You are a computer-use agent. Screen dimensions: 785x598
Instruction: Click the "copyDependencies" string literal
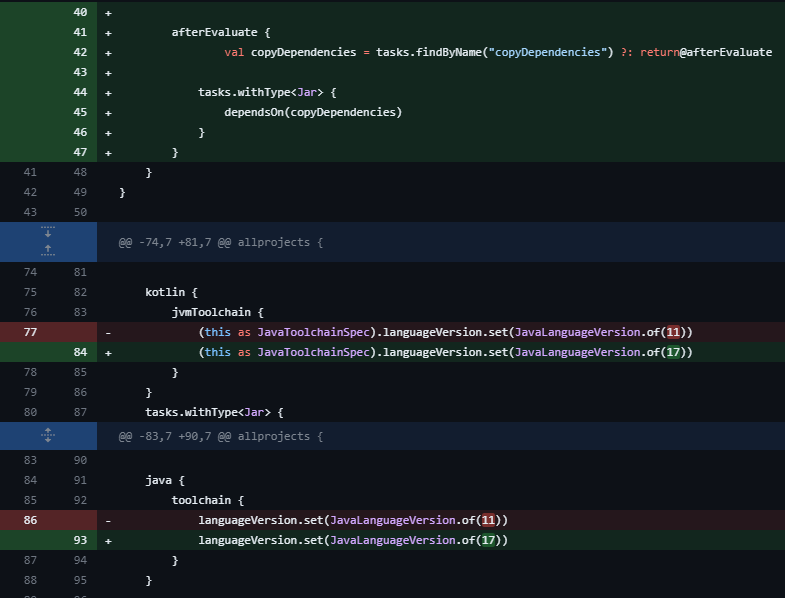tap(547, 52)
